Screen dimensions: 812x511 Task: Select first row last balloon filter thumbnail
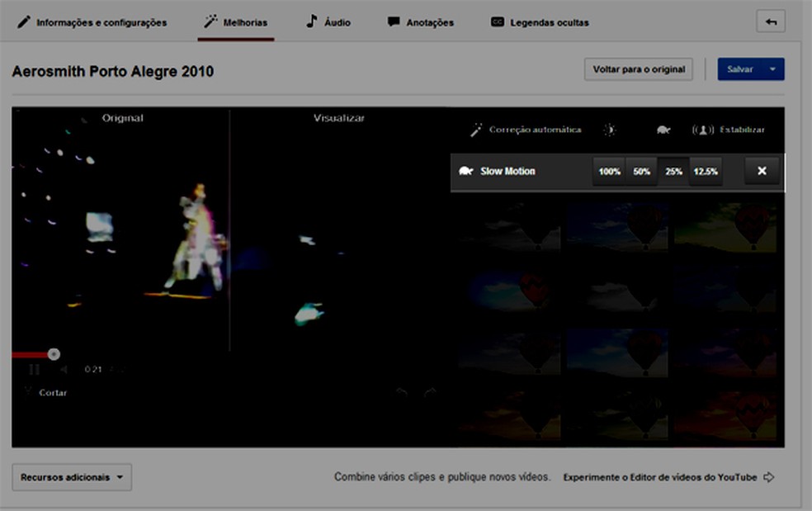click(725, 227)
